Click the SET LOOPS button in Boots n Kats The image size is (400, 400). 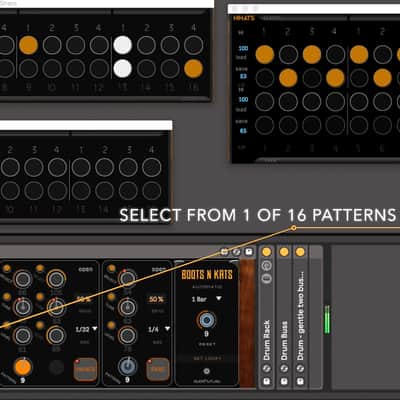pyautogui.click(x=206, y=358)
